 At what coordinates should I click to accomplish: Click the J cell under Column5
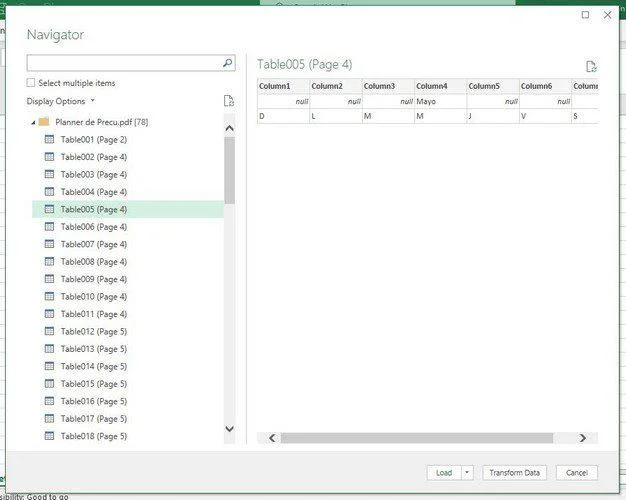coord(493,116)
